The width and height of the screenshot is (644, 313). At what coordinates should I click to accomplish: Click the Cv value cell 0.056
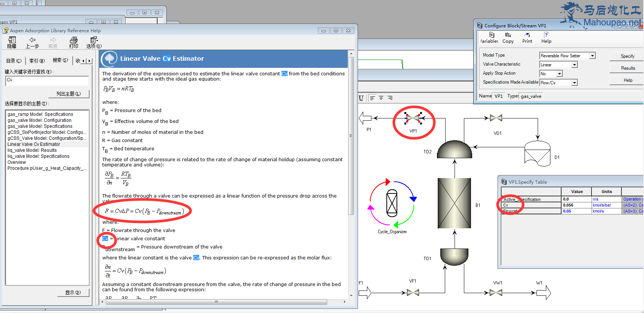[x=576, y=205]
